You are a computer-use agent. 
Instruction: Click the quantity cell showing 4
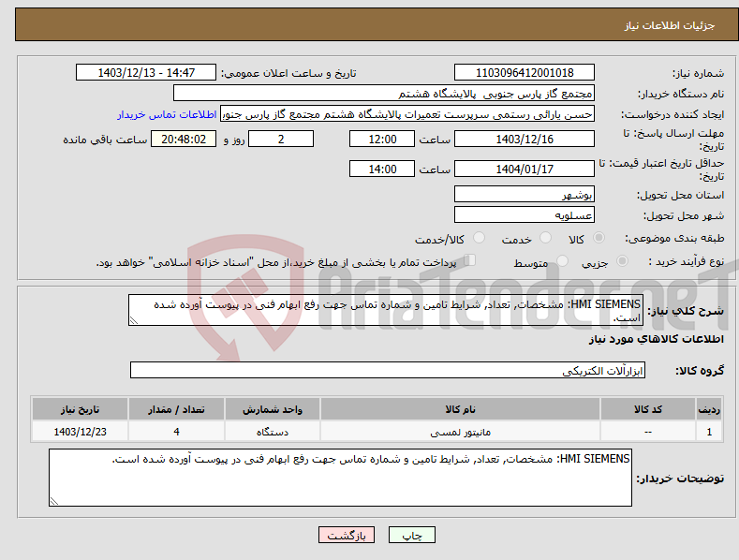pos(176,432)
